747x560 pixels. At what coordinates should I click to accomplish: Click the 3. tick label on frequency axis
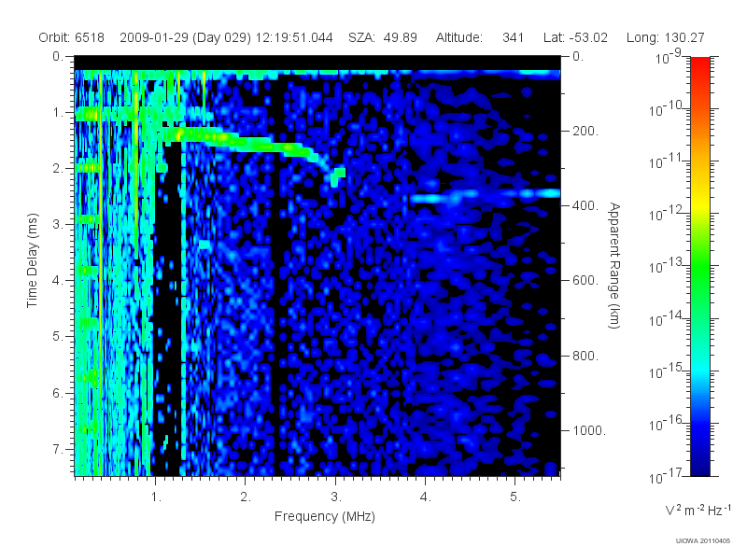pos(336,497)
